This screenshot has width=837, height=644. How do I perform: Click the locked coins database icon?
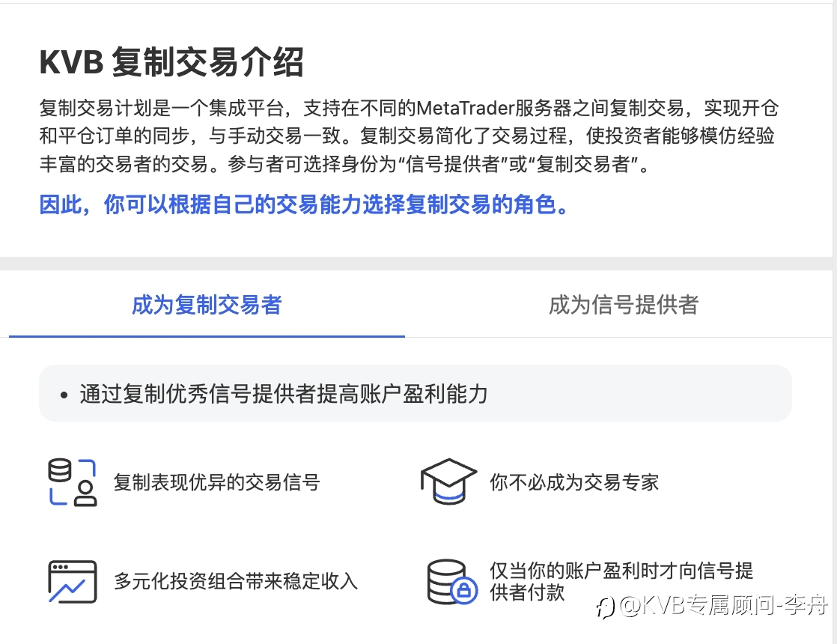(x=452, y=582)
